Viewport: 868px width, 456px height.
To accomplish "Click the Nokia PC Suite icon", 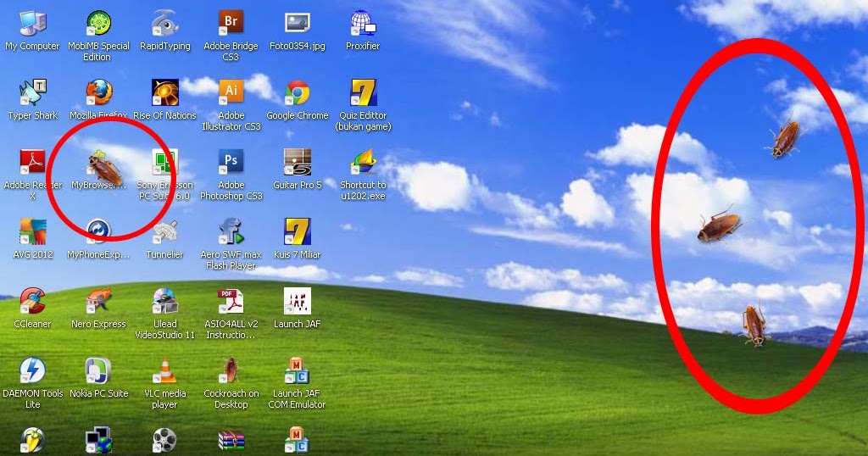I will click(x=98, y=370).
